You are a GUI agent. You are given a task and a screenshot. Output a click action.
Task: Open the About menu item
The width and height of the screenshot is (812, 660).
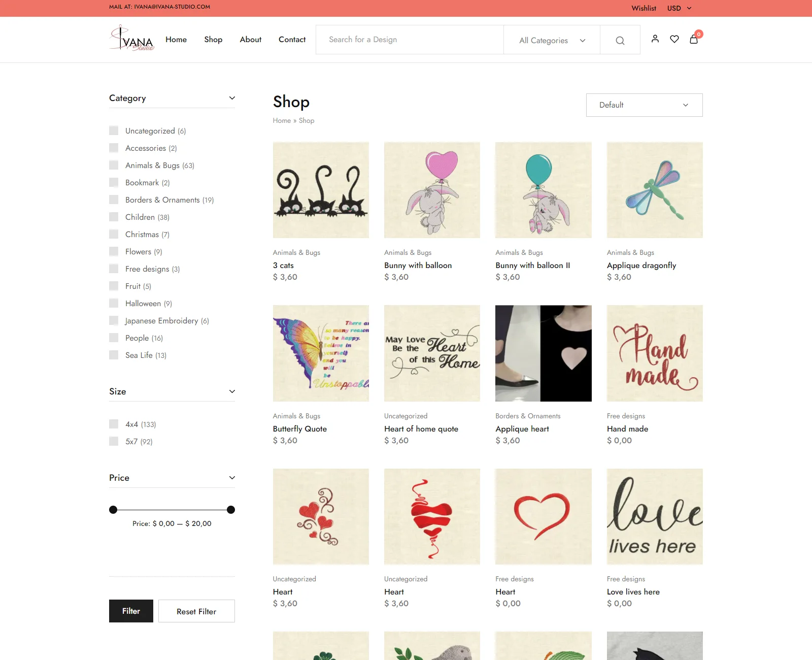(x=251, y=40)
